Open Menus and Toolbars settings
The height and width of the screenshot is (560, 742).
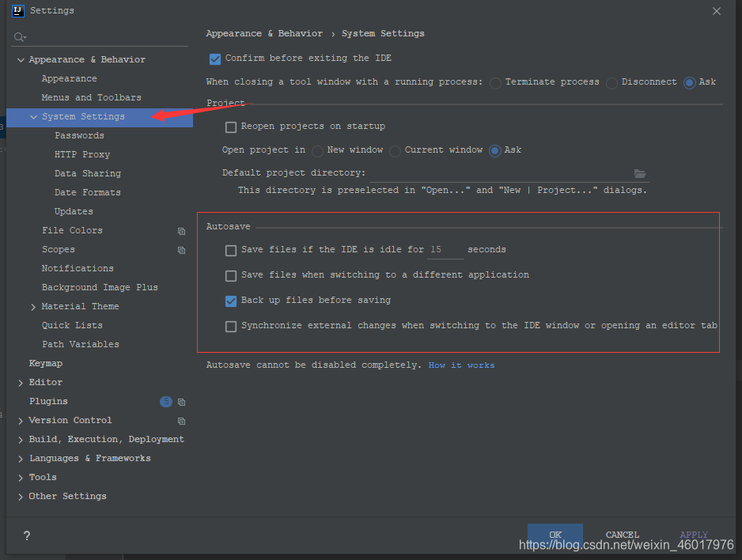click(x=91, y=97)
